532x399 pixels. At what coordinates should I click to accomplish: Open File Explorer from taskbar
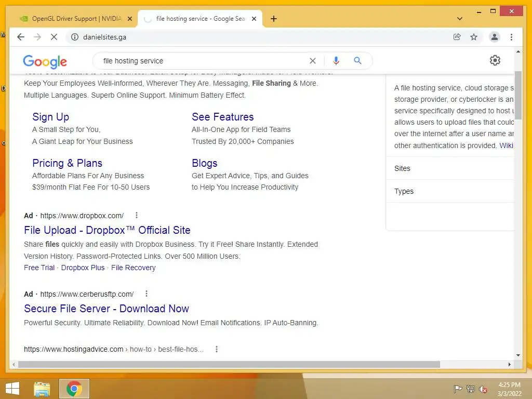42,389
